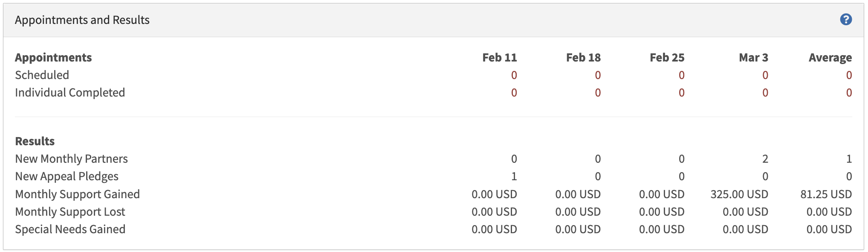
Task: Click New Appeal Pledges value 1 for Feb 11
Action: pyautogui.click(x=514, y=176)
